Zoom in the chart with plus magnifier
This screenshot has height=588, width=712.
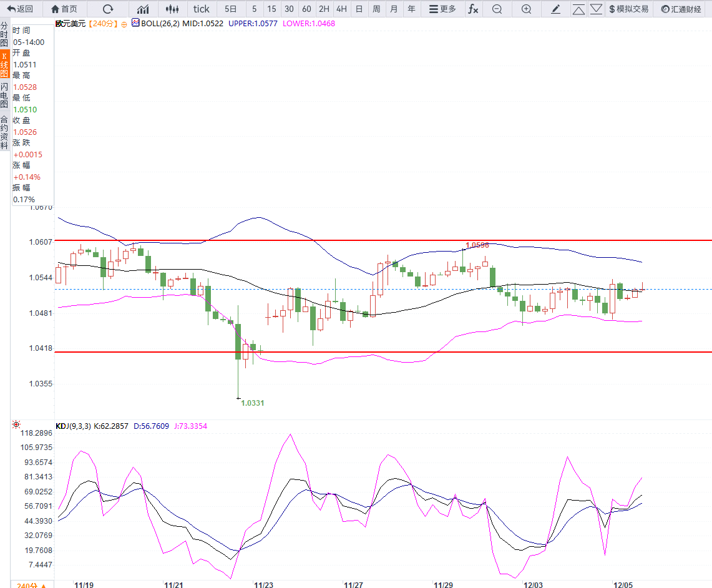point(526,9)
